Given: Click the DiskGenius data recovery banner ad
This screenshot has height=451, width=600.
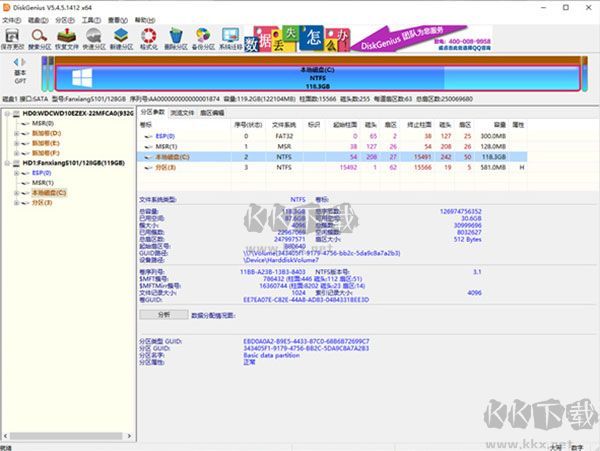Looking at the screenshot, I should pyautogui.click(x=368, y=38).
